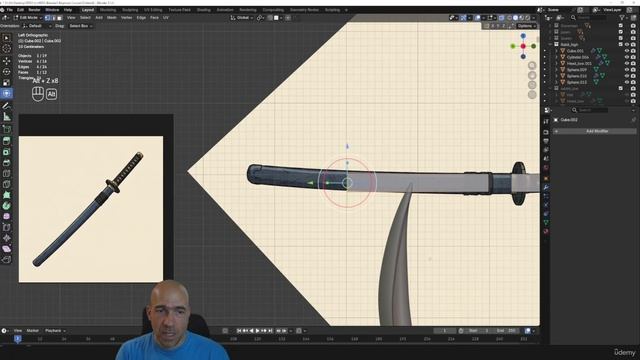Switch to the Modeling workspace tab

(108, 10)
